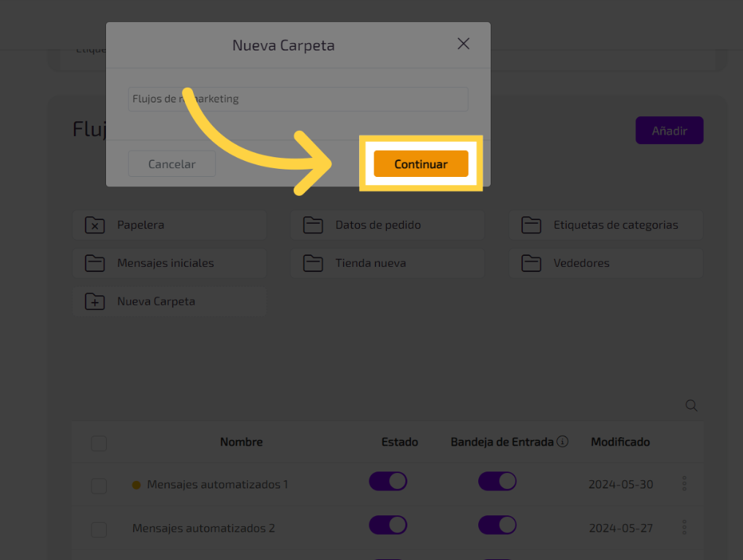Close the Nueva Carpeta dialog
This screenshot has height=560, width=743.
[x=463, y=44]
